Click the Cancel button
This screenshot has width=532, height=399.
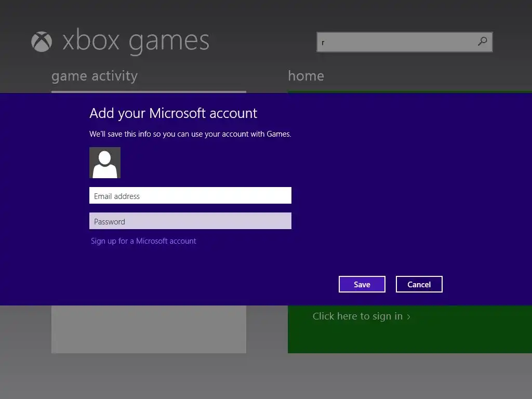click(419, 284)
